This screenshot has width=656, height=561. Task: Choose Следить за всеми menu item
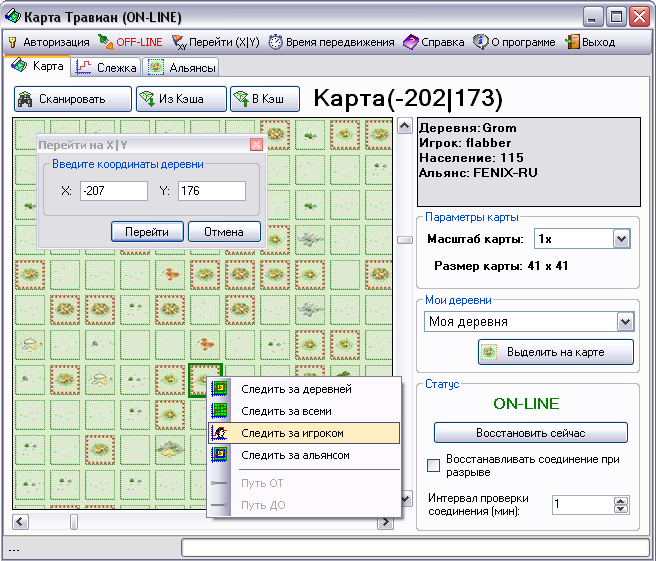pyautogui.click(x=304, y=411)
